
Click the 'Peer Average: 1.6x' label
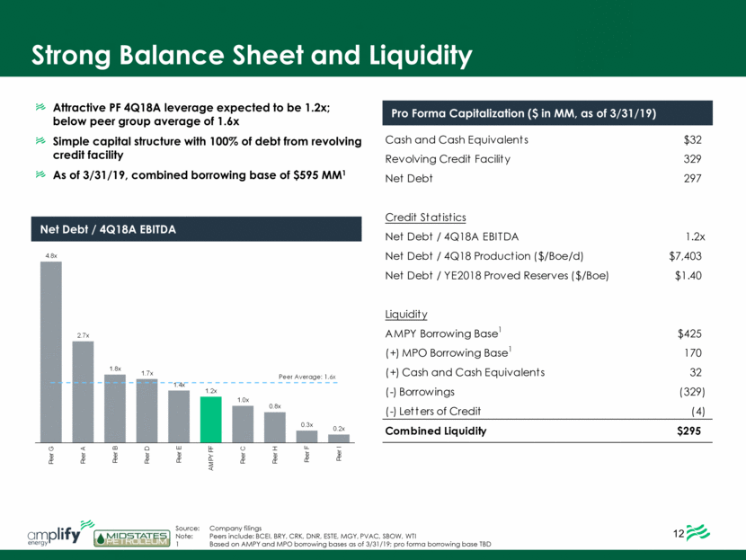click(306, 377)
